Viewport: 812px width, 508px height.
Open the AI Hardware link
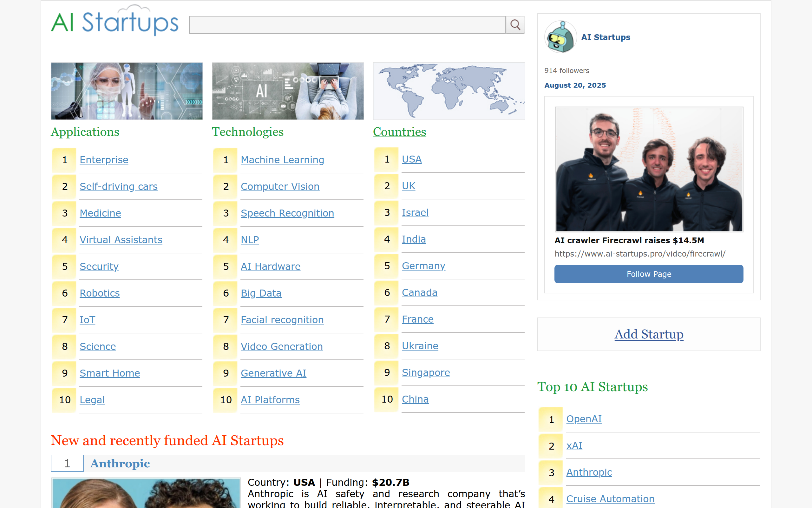tap(271, 266)
